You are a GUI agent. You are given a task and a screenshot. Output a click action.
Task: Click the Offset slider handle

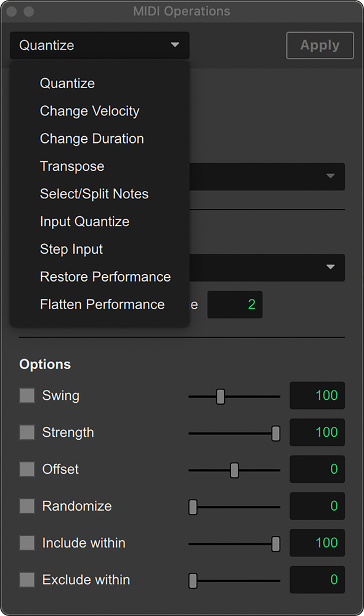pos(234,469)
